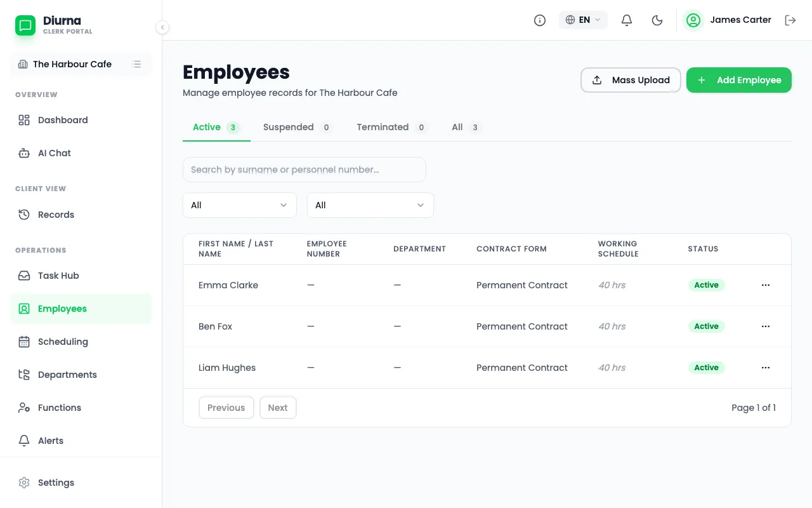This screenshot has height=508, width=812.
Task: Open The Harbour Cafe list menu icon
Action: click(x=136, y=64)
